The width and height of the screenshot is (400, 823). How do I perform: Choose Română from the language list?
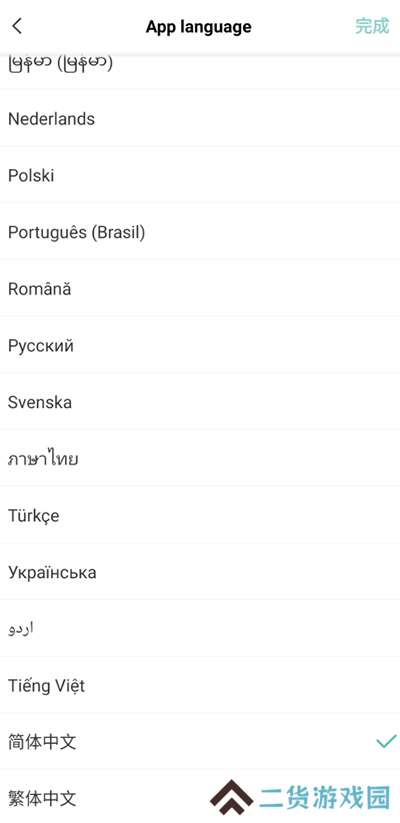(200, 289)
